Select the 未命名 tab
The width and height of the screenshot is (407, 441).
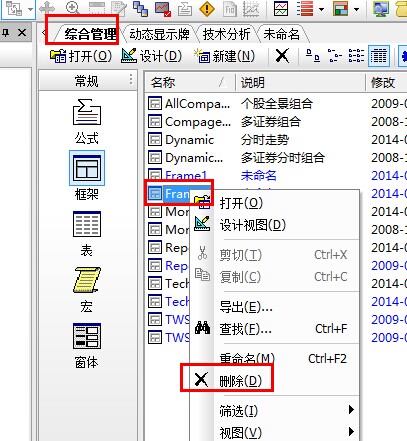(x=282, y=34)
